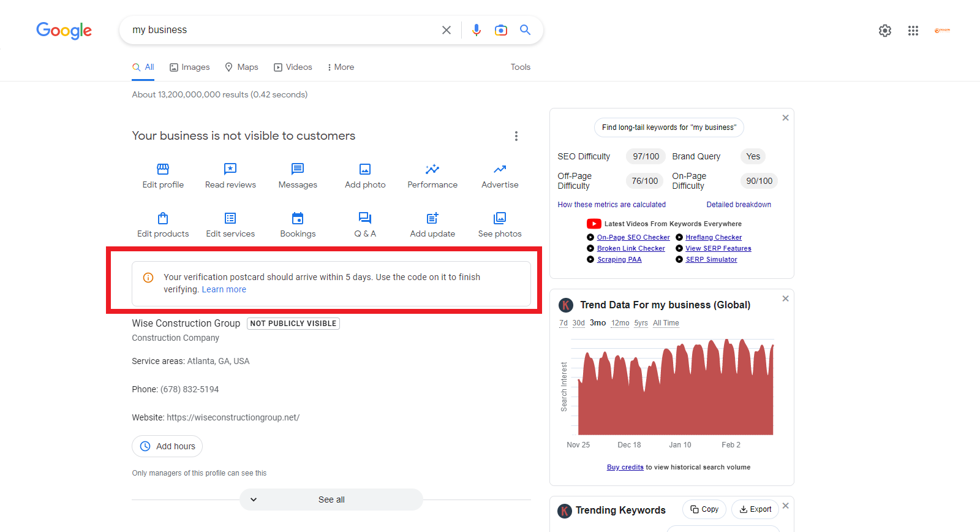Click the Add photo icon
Viewport: 980px width, 532px height.
365,169
